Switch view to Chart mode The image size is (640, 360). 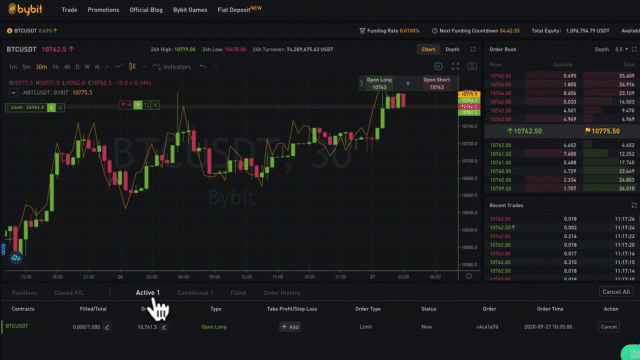(x=428, y=49)
